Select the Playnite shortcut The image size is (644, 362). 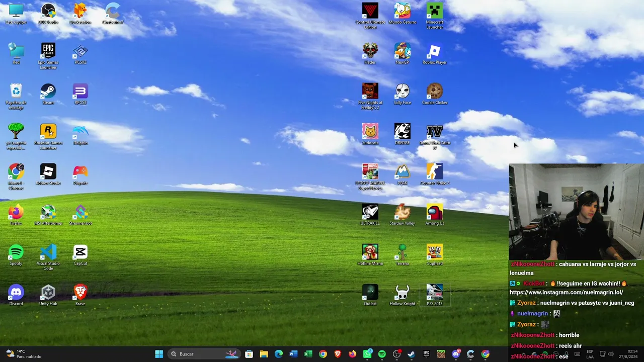coord(80,174)
